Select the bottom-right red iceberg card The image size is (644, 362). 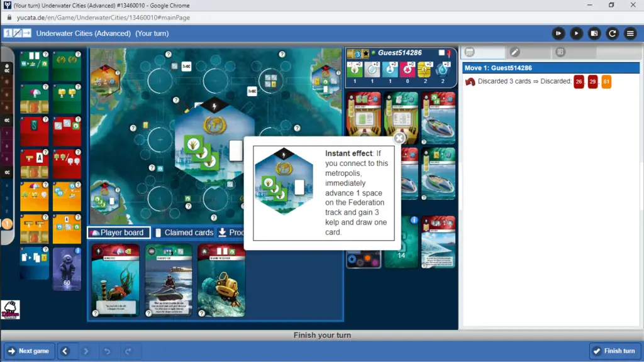(x=438, y=243)
